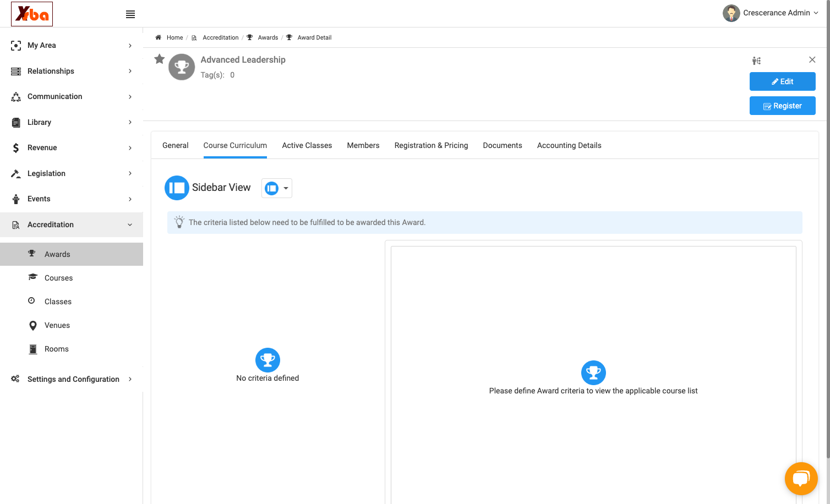Viewport: 830px width, 504px height.
Task: Click the Xba logo
Action: pyautogui.click(x=32, y=14)
